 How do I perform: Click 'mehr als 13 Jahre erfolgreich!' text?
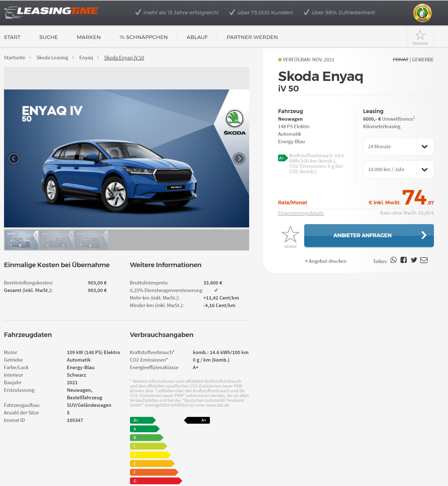(181, 13)
